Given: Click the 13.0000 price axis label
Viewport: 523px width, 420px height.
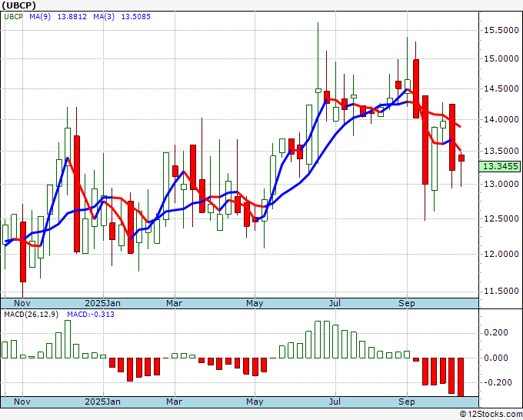Looking at the screenshot, I should (x=501, y=184).
